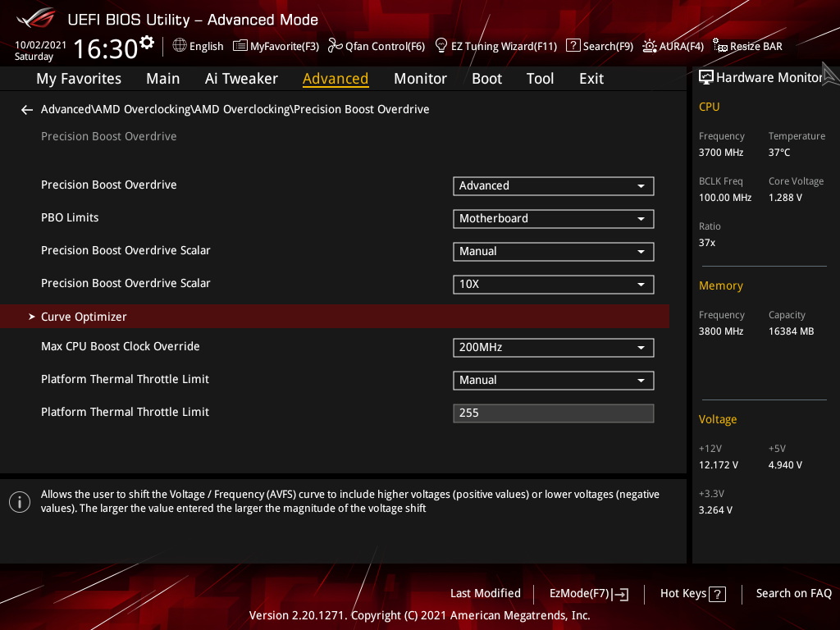Switch to the Monitor tab
840x630 pixels.
click(420, 79)
